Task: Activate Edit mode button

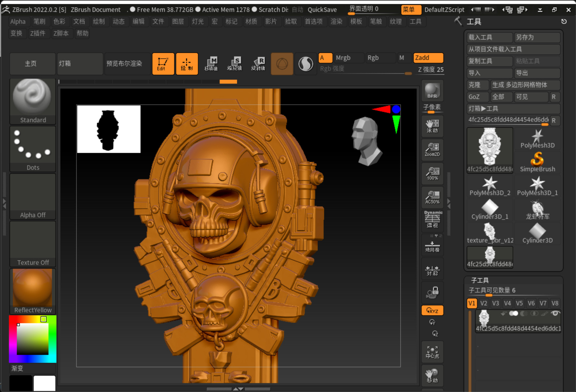Action: coord(163,64)
